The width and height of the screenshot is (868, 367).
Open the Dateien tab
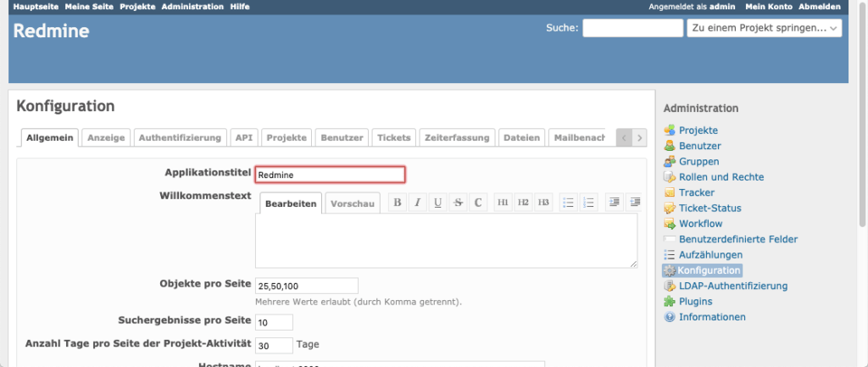point(522,138)
